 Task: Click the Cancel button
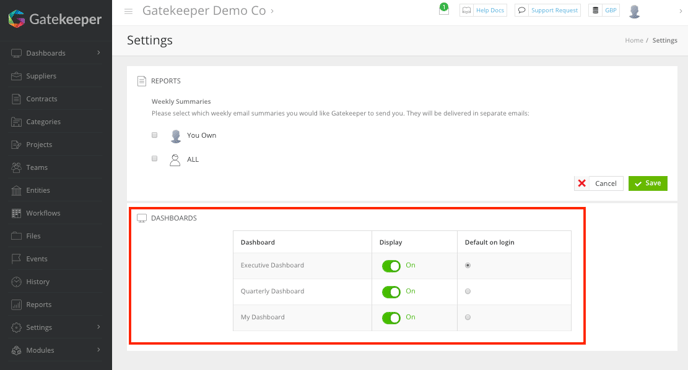click(x=598, y=183)
